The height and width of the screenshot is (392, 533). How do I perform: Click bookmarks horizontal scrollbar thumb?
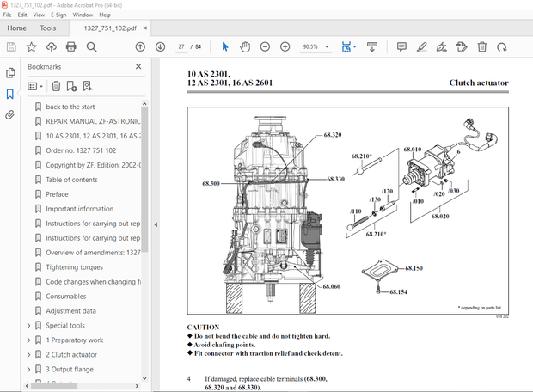54,386
